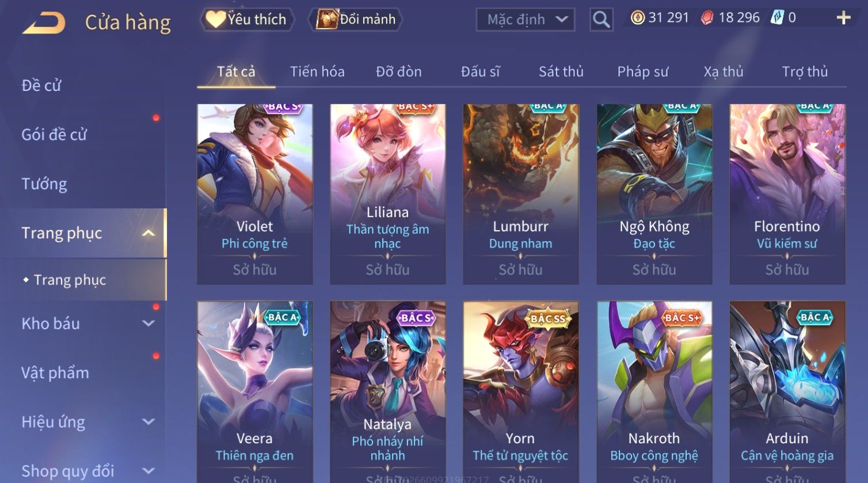Open Yorn Thế tử nguyệt tộc card

tap(520, 391)
